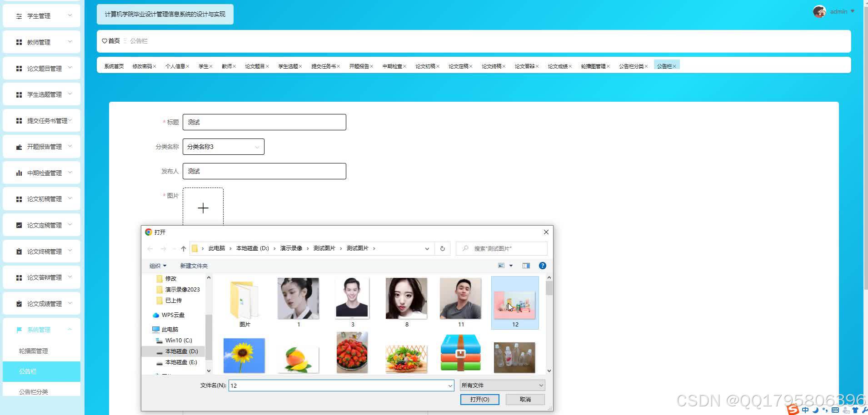Expand the 论文初稿管理 chevron
The height and width of the screenshot is (415, 868).
tap(70, 199)
